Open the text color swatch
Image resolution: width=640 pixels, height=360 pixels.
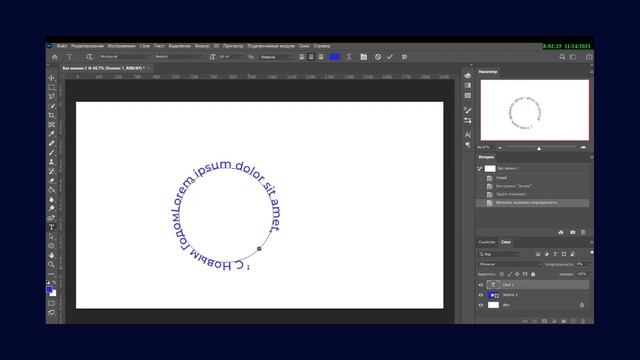[x=334, y=57]
